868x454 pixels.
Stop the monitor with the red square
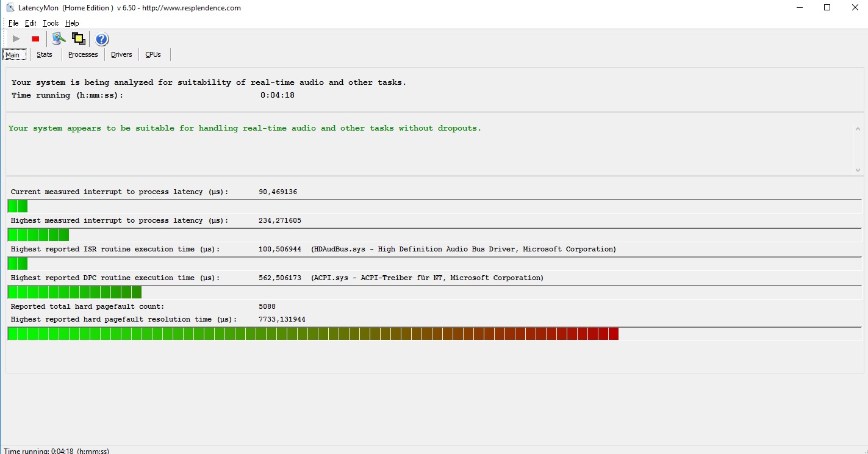click(35, 39)
